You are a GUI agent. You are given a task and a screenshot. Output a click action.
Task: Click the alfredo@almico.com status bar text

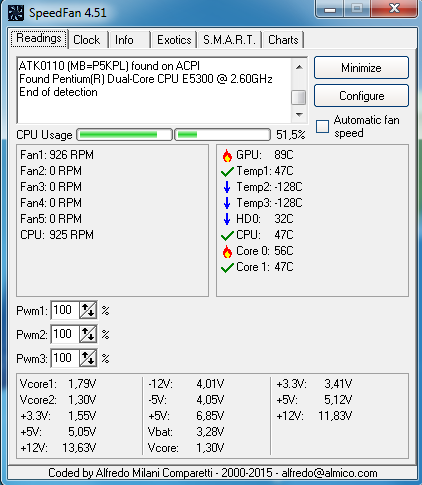pos(329,473)
